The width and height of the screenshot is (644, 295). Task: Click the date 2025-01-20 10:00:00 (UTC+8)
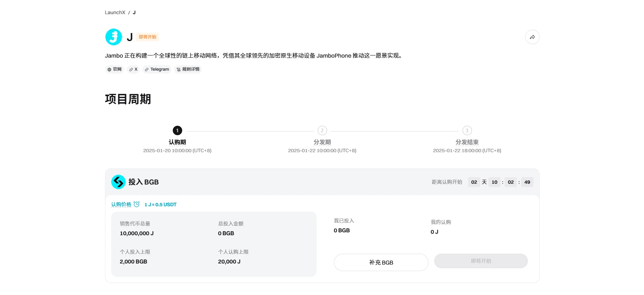(x=177, y=150)
